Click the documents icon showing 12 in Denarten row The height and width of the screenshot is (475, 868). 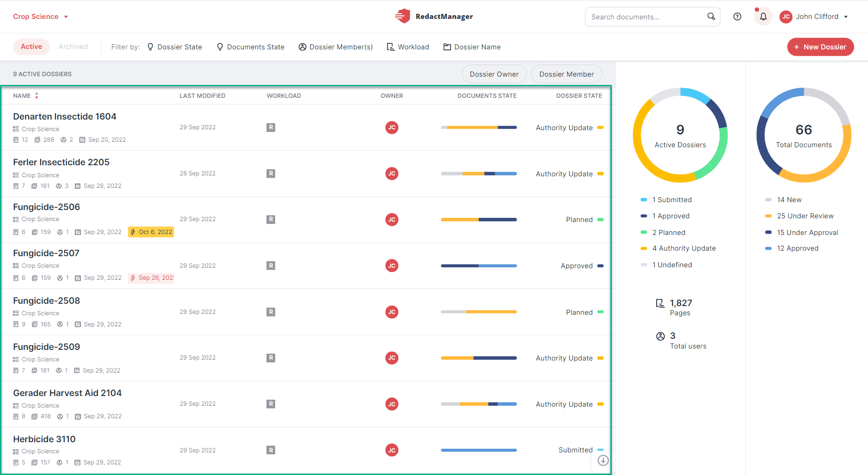coord(16,140)
